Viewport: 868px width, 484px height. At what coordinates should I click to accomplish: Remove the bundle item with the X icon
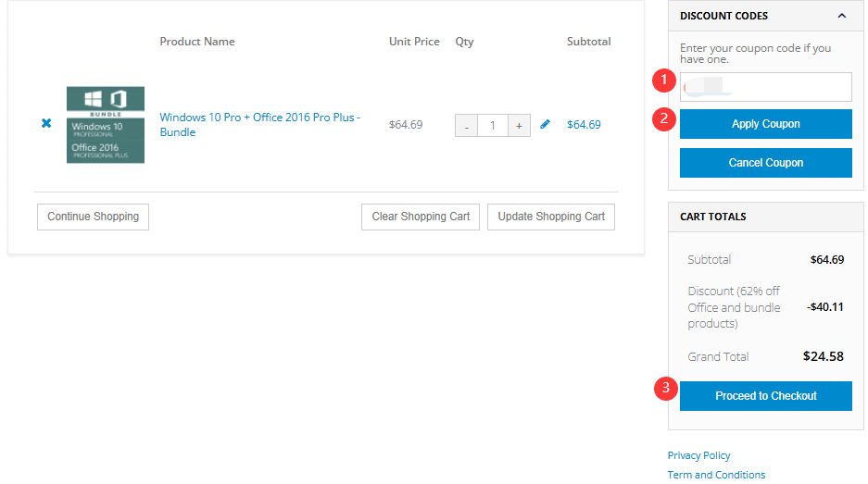coord(46,123)
